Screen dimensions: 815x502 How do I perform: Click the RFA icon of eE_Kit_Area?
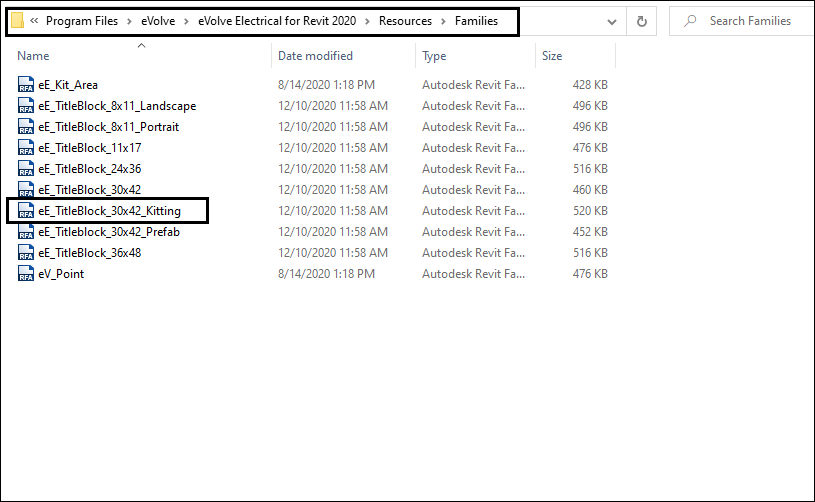tap(25, 85)
